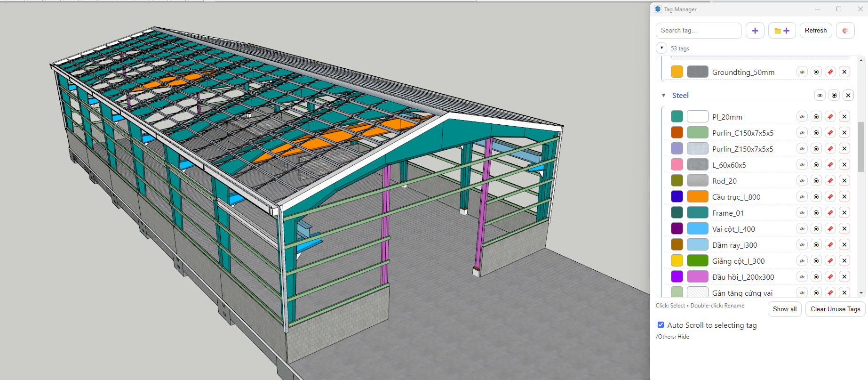Toggle visibility of Groundting_50mm tag
868x380 pixels.
[802, 72]
